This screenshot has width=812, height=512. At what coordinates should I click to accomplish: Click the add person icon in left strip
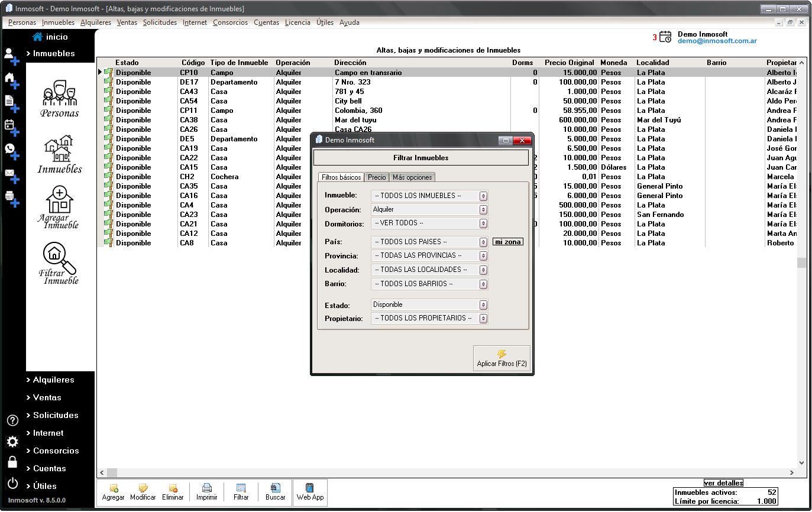(12, 55)
